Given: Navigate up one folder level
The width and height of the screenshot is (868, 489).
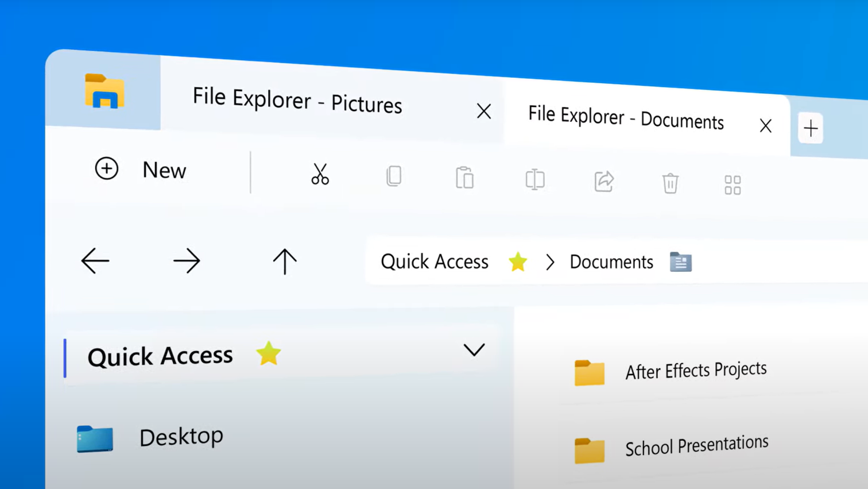Looking at the screenshot, I should pos(284,261).
